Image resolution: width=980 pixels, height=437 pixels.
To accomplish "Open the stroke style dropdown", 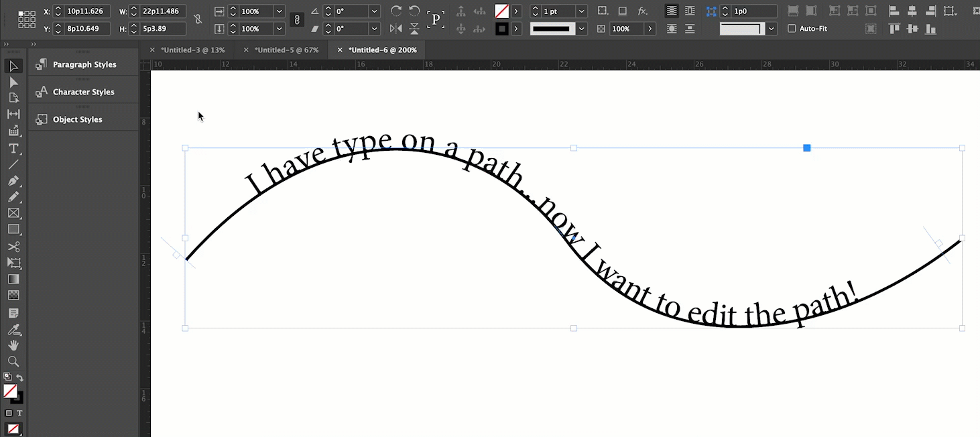I will [581, 29].
